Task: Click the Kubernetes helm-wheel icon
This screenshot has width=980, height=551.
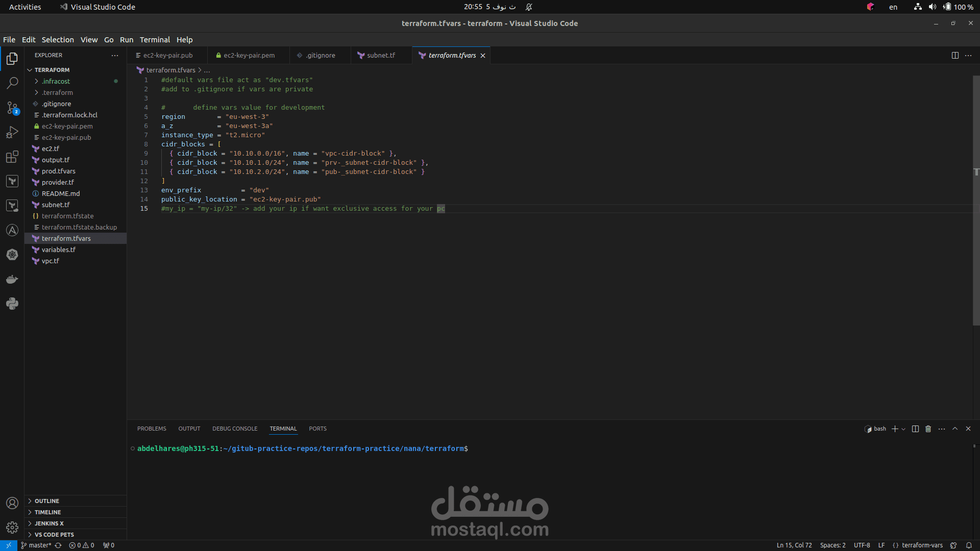Action: click(12, 255)
